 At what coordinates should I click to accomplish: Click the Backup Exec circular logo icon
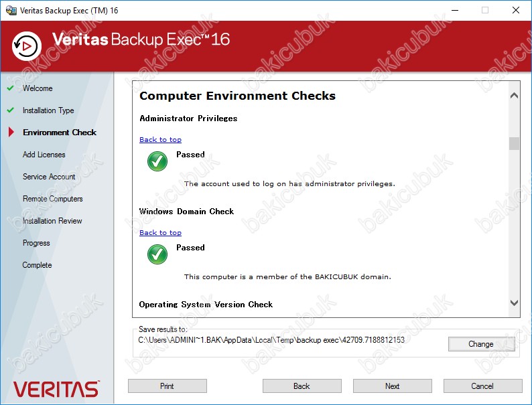click(x=26, y=46)
